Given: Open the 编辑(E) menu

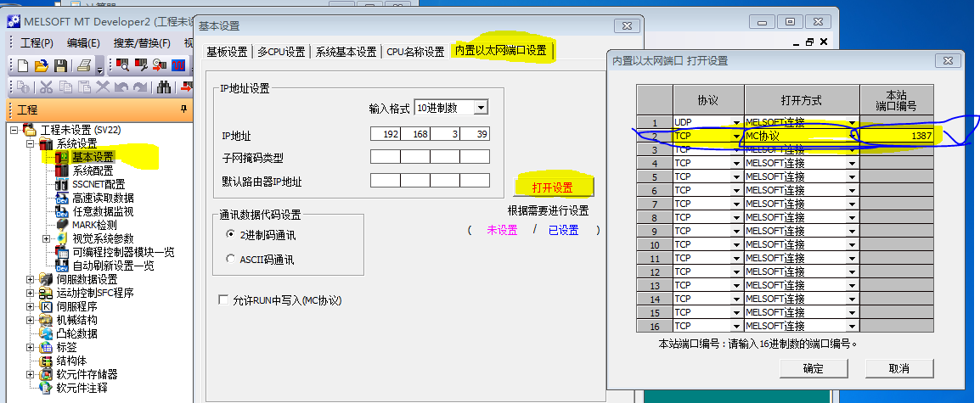Looking at the screenshot, I should click(x=83, y=42).
